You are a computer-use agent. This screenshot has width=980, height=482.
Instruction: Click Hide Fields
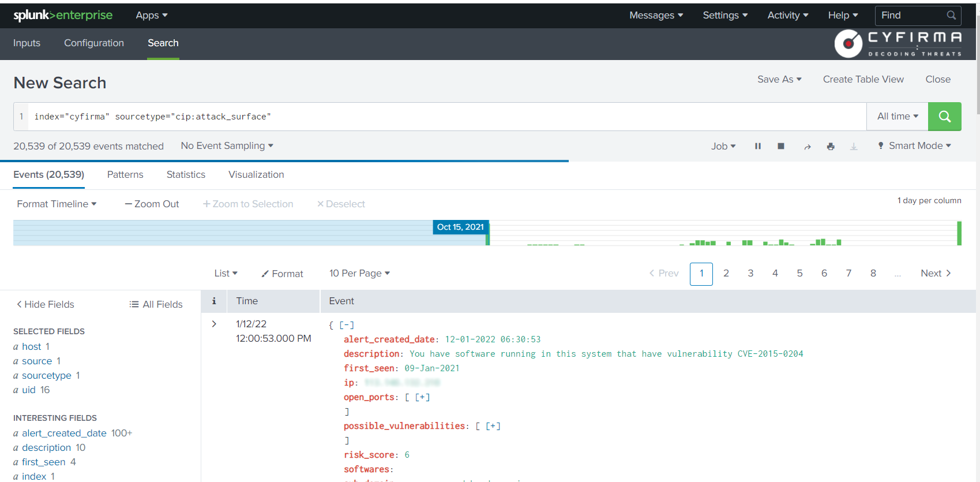(45, 305)
